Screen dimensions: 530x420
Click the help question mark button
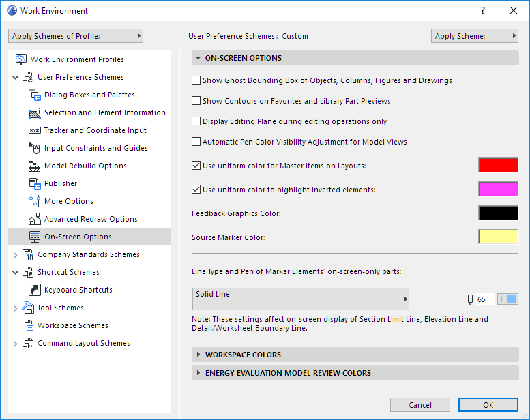tap(483, 10)
